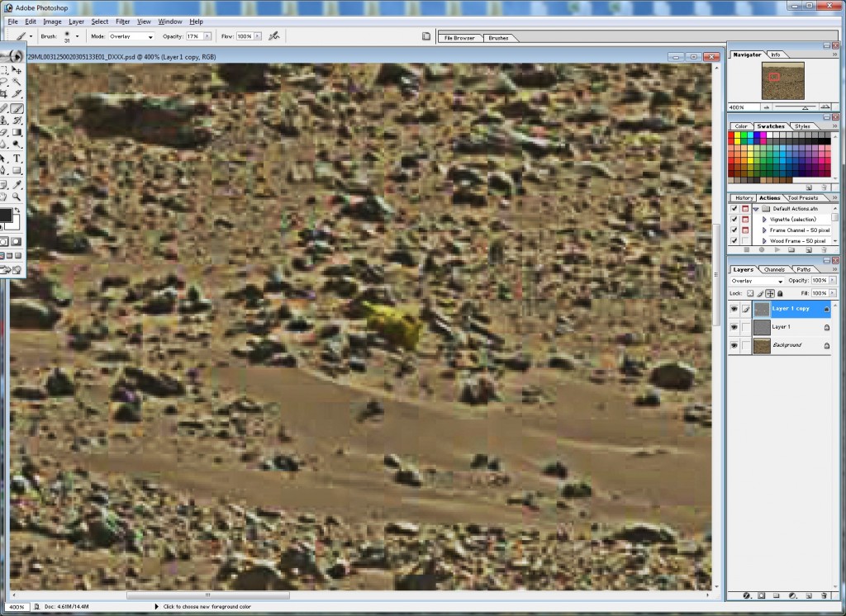Uncheck the Vignette (selection) action checkbox
Image resolution: width=846 pixels, height=616 pixels.
(734, 219)
